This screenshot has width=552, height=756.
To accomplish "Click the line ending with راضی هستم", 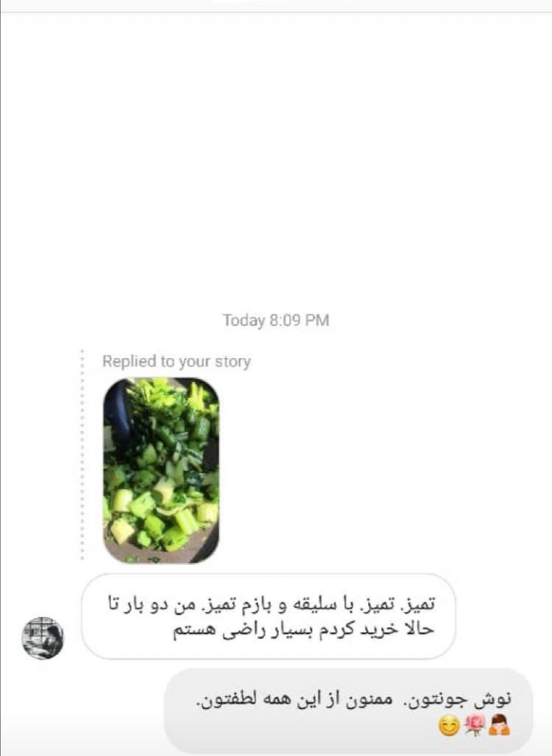I will point(304,629).
